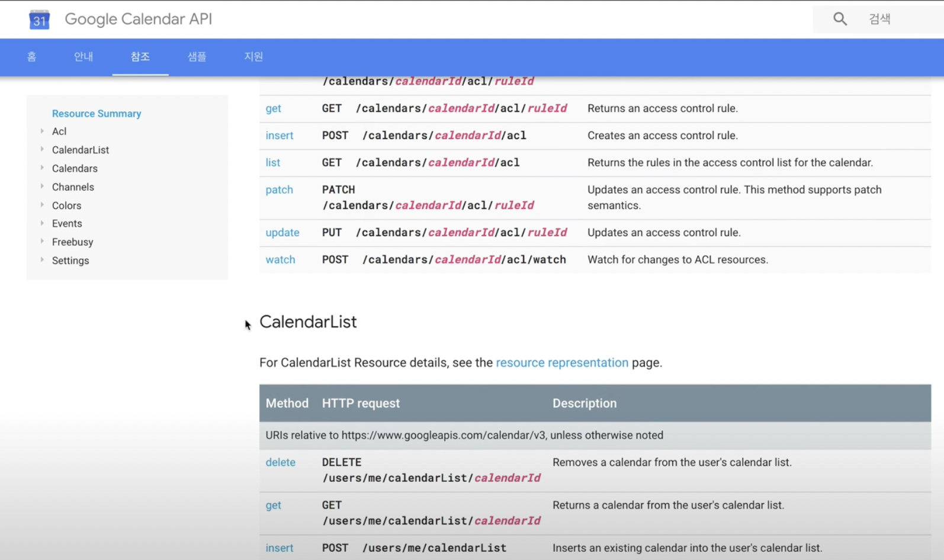Open the Resource Summary sidebar link
The width and height of the screenshot is (944, 560).
pos(97,114)
